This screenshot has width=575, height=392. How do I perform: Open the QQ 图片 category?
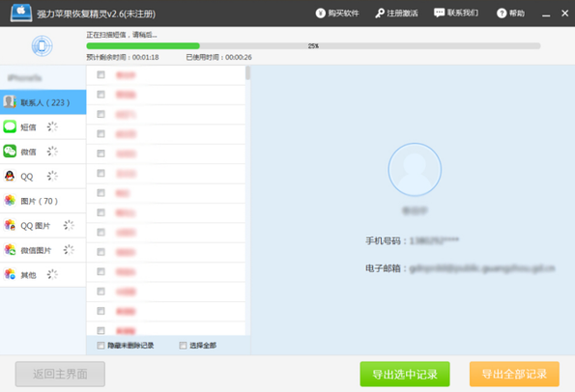(x=43, y=225)
